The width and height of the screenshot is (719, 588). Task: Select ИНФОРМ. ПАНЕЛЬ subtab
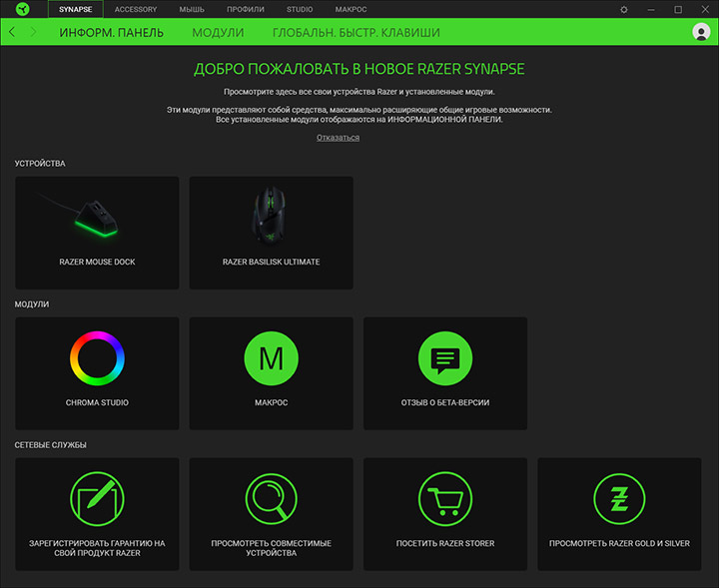(112, 33)
